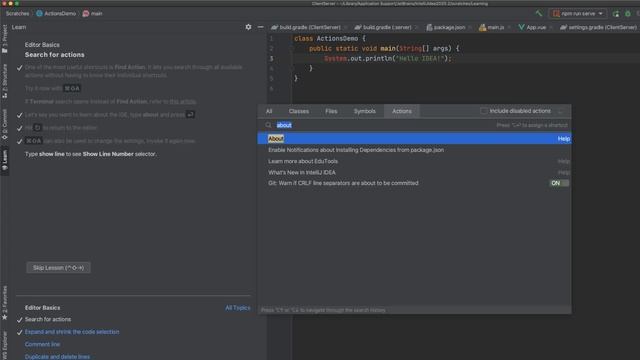Viewport: 640px width, 360px height.
Task: Select the Learn tool window stripe button
Action: point(4,160)
